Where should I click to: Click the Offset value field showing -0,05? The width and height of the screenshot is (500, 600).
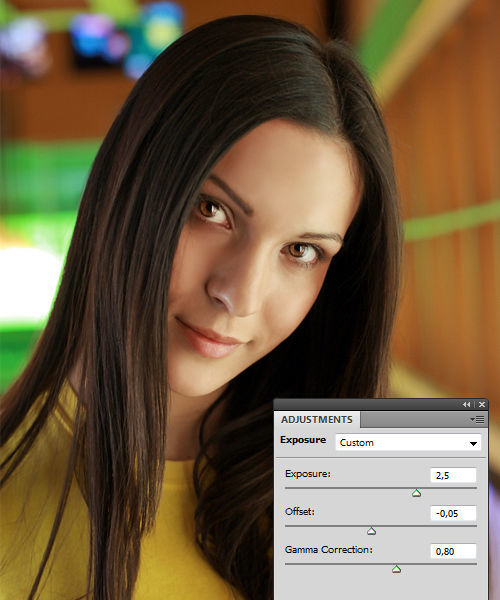pos(453,513)
